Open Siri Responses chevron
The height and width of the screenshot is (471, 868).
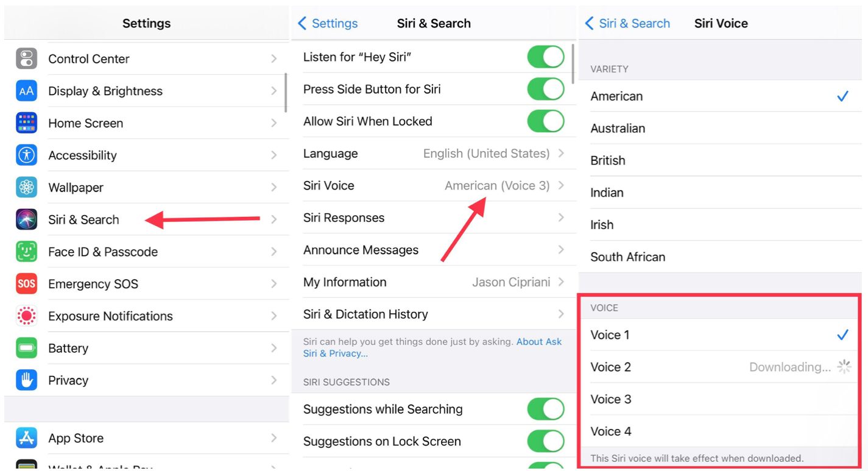(x=561, y=218)
